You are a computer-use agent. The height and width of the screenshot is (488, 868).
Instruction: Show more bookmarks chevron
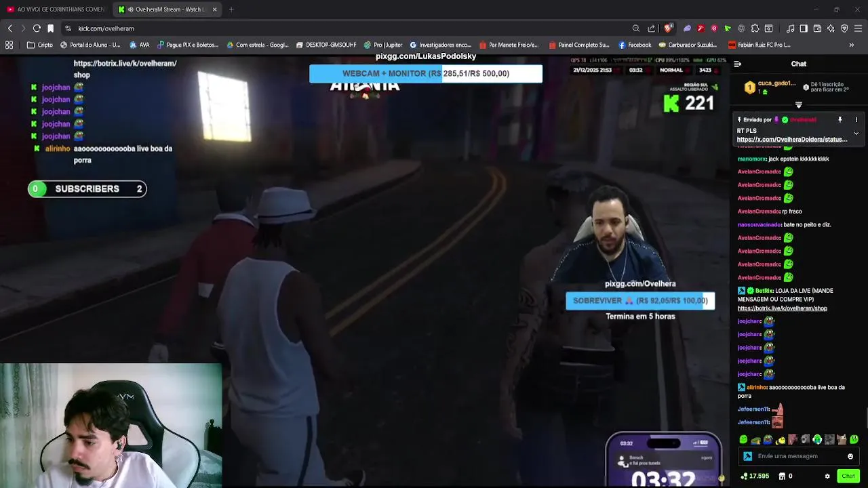tap(851, 45)
